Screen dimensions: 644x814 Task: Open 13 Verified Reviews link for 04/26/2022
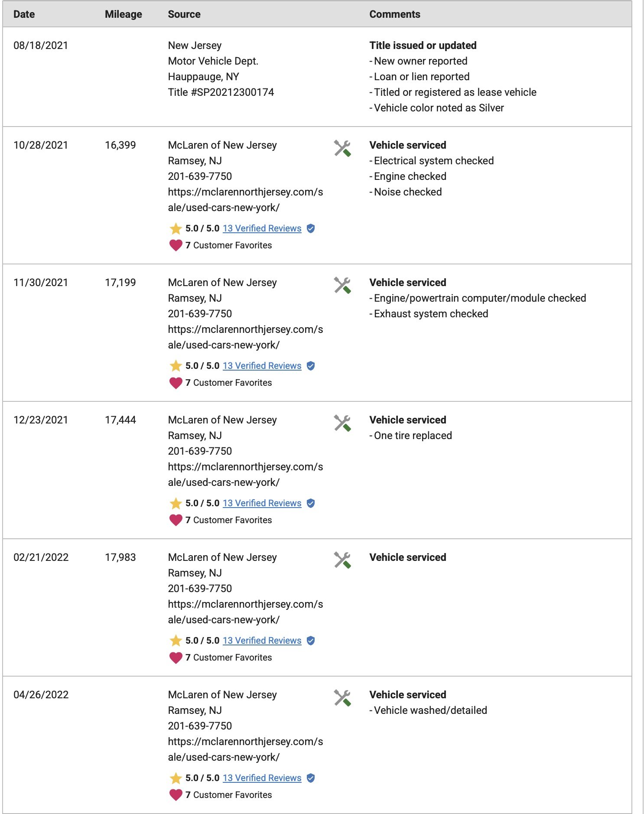[x=262, y=778]
